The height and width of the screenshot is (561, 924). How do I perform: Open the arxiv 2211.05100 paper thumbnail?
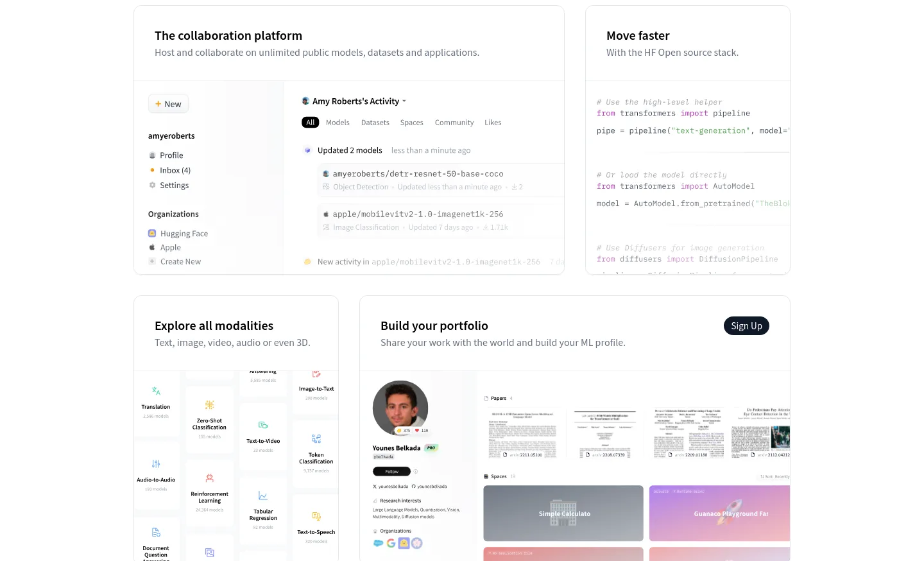[x=522, y=433]
